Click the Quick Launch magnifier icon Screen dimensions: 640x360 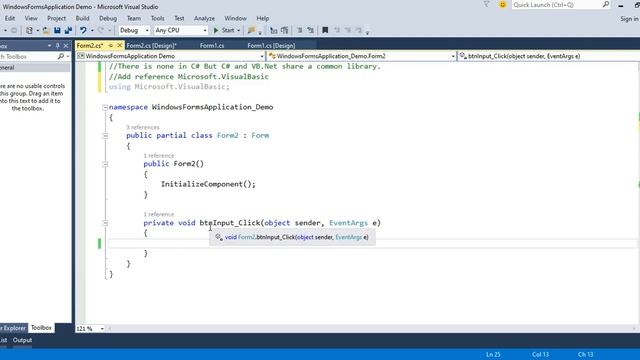(x=606, y=4)
